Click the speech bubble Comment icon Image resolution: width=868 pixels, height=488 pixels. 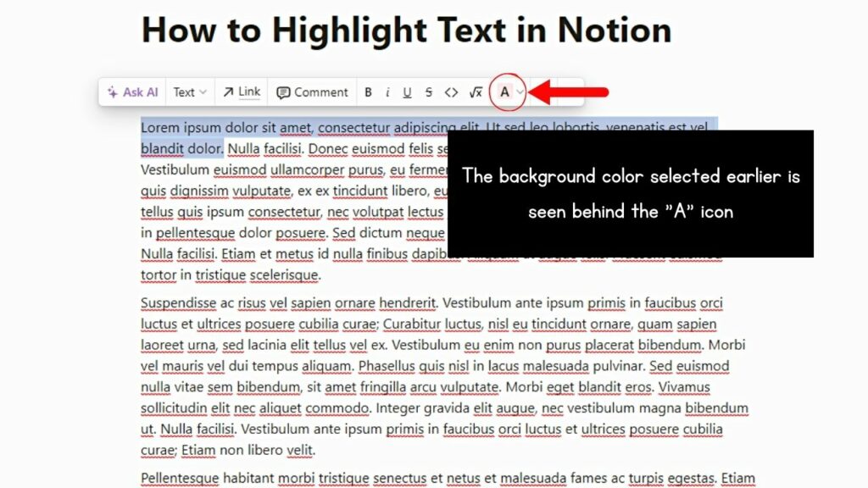point(283,92)
